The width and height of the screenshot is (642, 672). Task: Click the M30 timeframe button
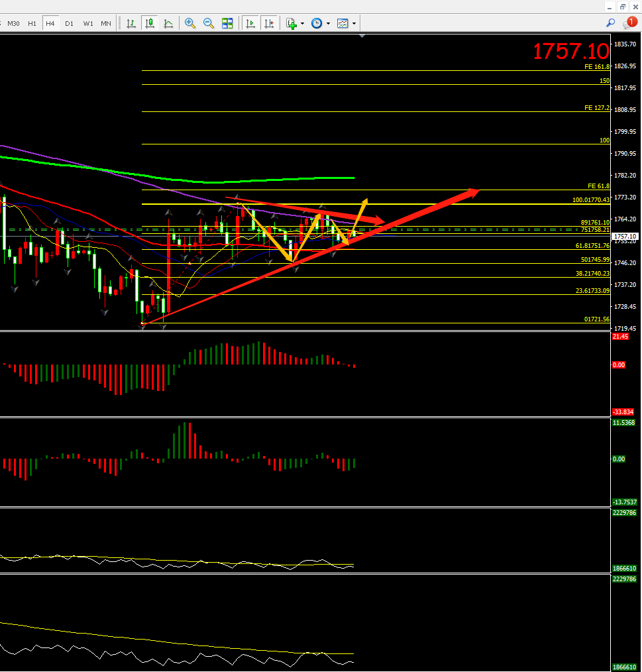[x=13, y=23]
